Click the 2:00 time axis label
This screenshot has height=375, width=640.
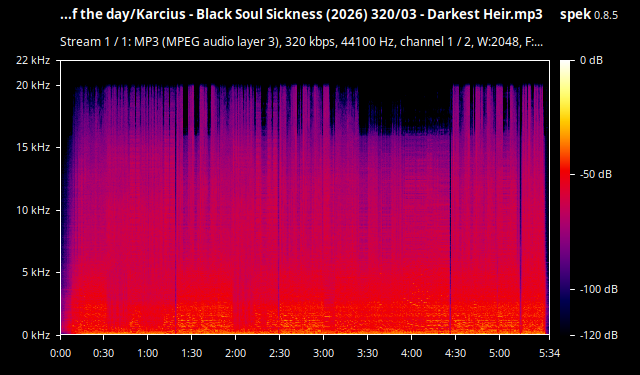[x=236, y=353]
